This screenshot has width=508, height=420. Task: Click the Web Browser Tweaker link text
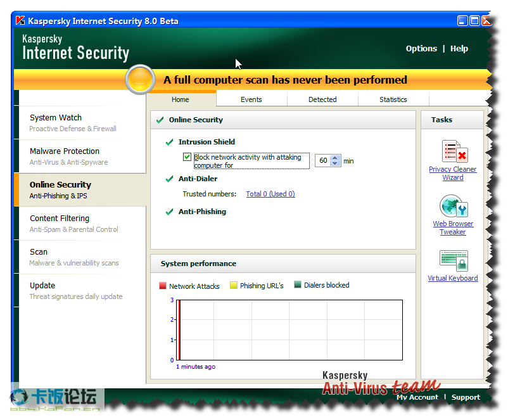coord(453,228)
